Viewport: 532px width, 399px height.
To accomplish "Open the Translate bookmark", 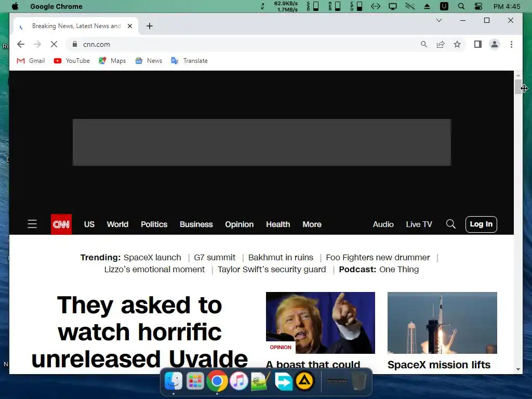I will click(x=189, y=61).
